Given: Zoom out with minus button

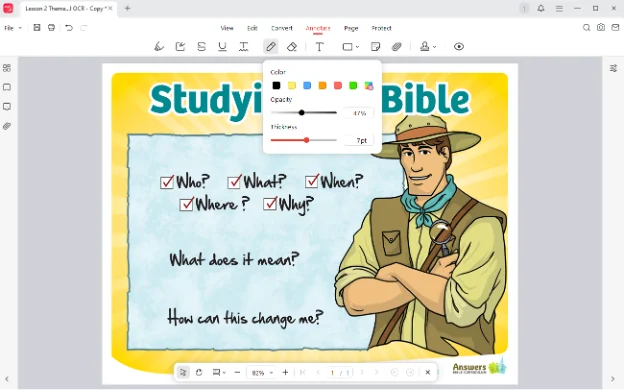Looking at the screenshot, I should [x=237, y=372].
